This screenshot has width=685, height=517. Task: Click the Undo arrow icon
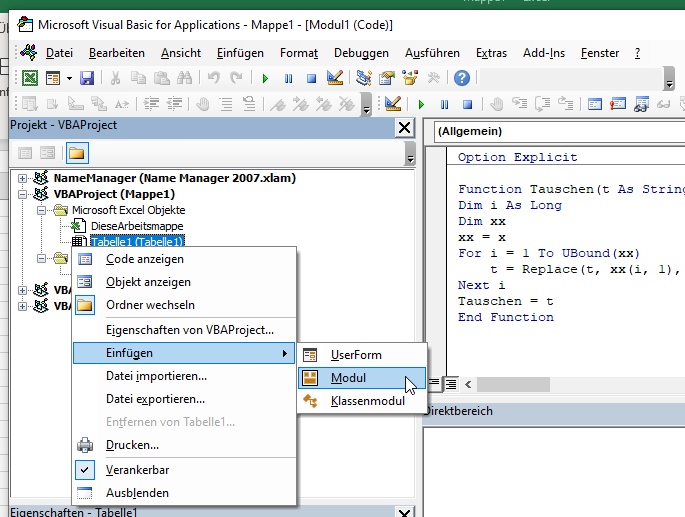[213, 79]
